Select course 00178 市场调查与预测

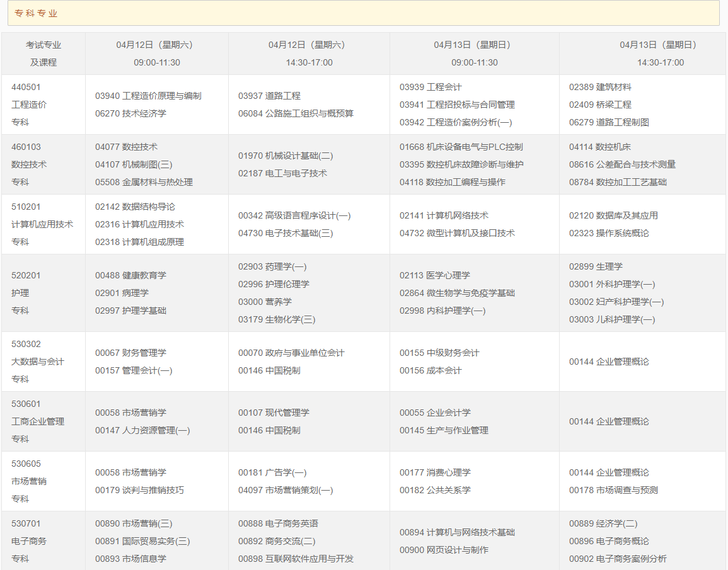tap(613, 490)
